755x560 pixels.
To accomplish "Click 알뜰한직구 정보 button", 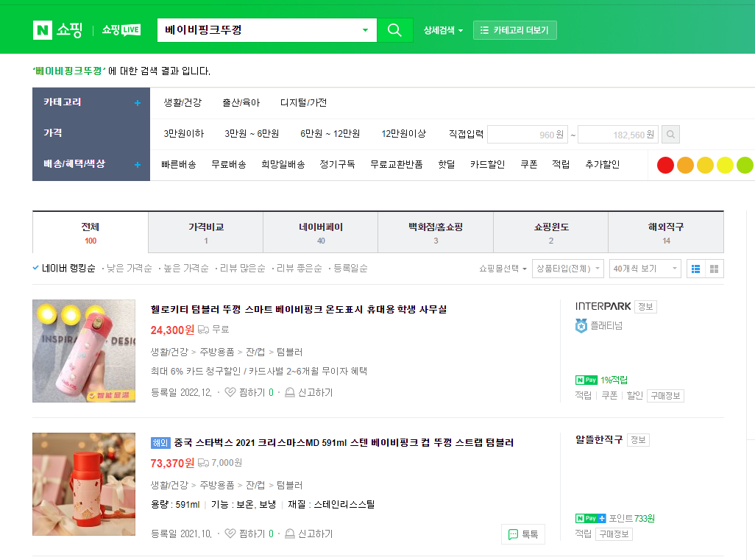I will 638,440.
